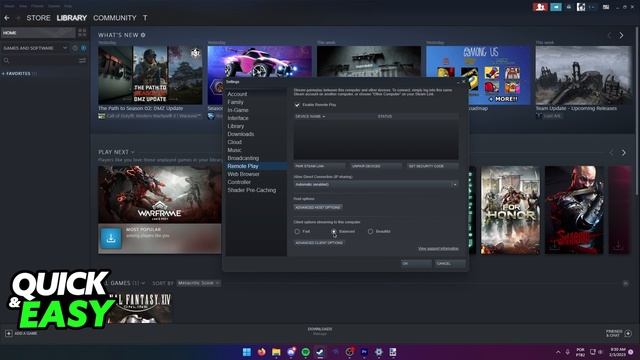This screenshot has height=360, width=640.
Task: Open Advanced Client Options
Action: pos(319,243)
